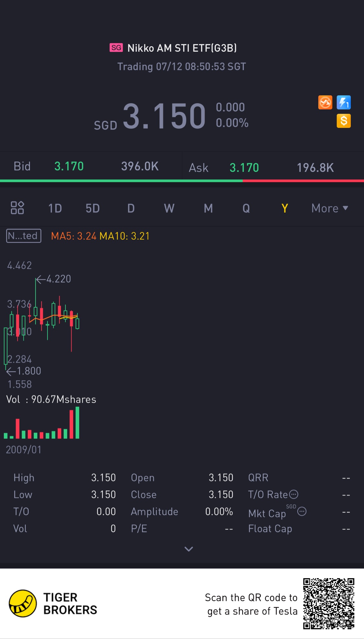Toggle the N...ted adjustment button
The height and width of the screenshot is (639, 364).
pos(24,236)
